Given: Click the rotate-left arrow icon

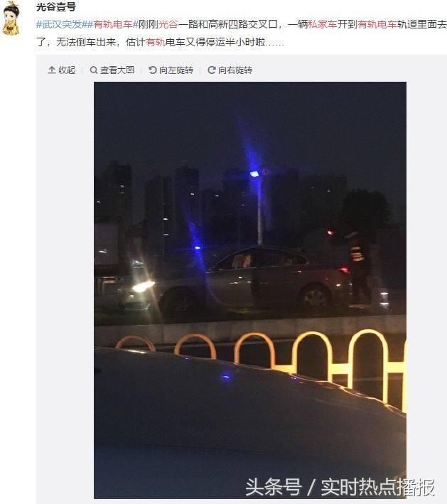Looking at the screenshot, I should (153, 70).
